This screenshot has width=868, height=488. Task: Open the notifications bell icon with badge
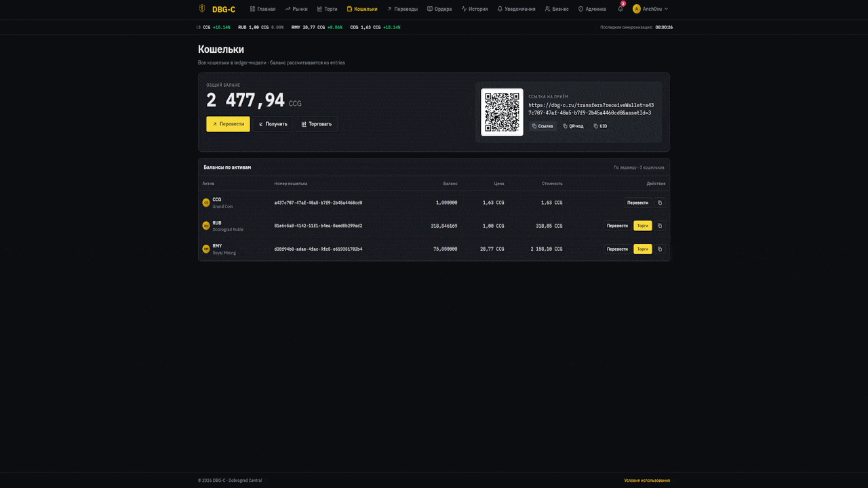tap(620, 9)
